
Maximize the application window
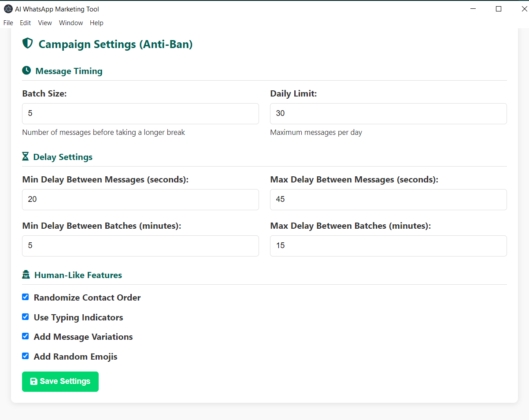499,9
